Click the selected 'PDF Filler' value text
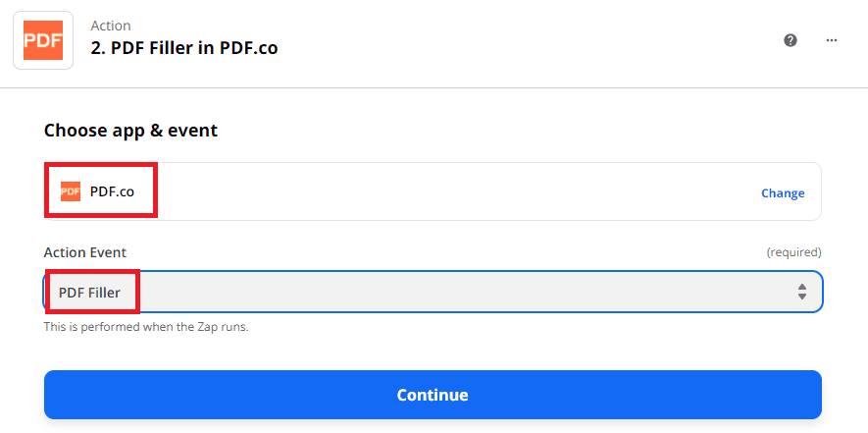Image resolution: width=868 pixels, height=433 pixels. point(89,292)
